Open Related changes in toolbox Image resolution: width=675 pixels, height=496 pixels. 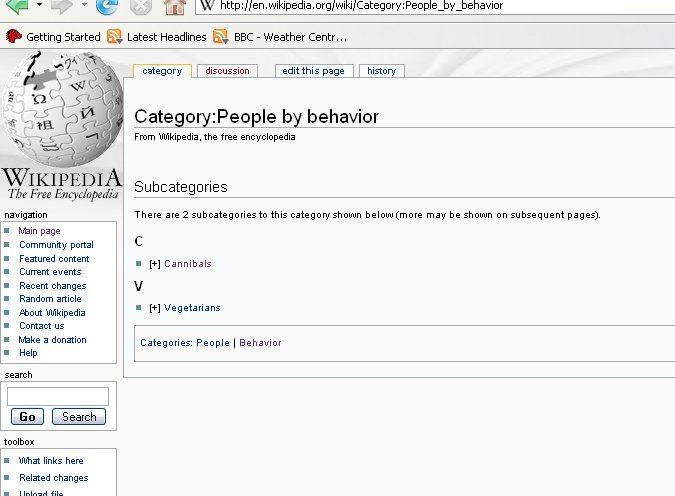point(54,478)
